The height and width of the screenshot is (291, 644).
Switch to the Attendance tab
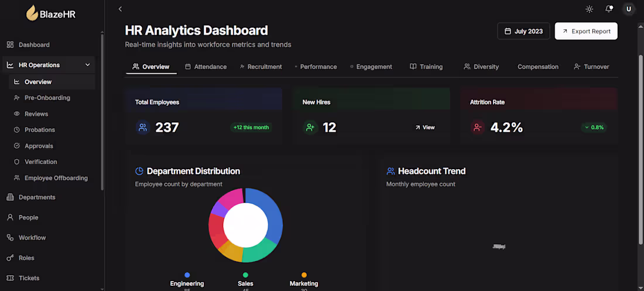click(205, 67)
